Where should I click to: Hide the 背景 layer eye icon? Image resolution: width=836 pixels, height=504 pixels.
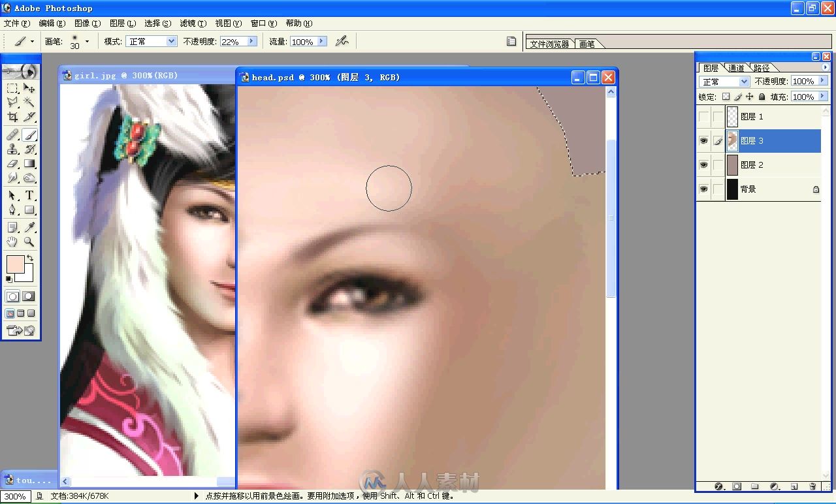703,189
